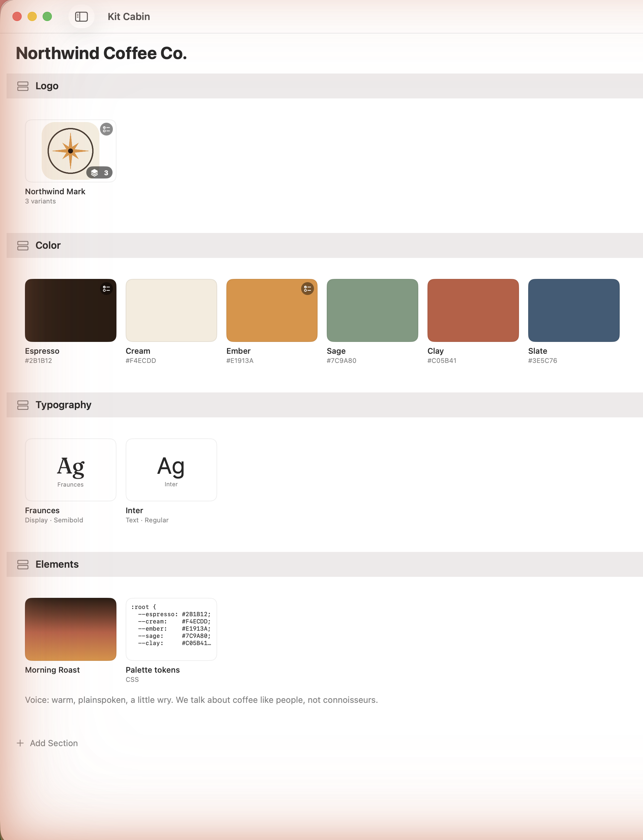Click the Slate name label

538,351
